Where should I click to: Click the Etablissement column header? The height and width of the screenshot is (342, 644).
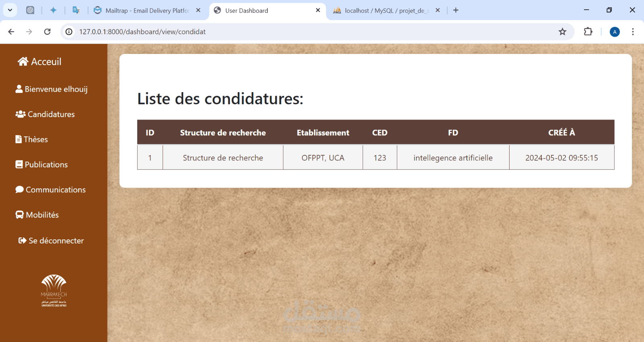pos(323,132)
